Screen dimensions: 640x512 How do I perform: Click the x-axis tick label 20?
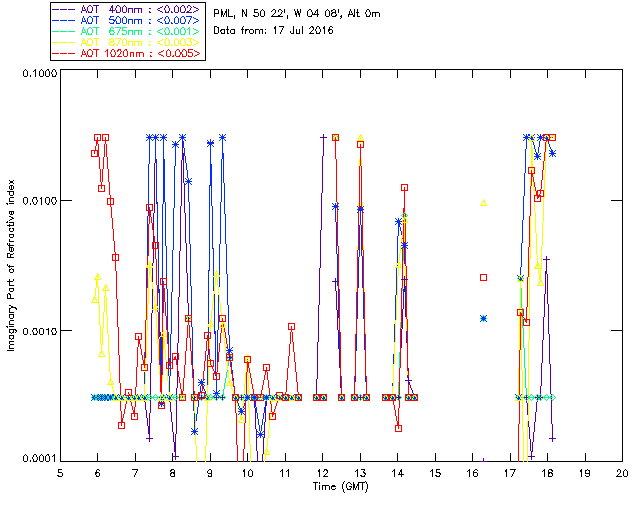pos(622,473)
